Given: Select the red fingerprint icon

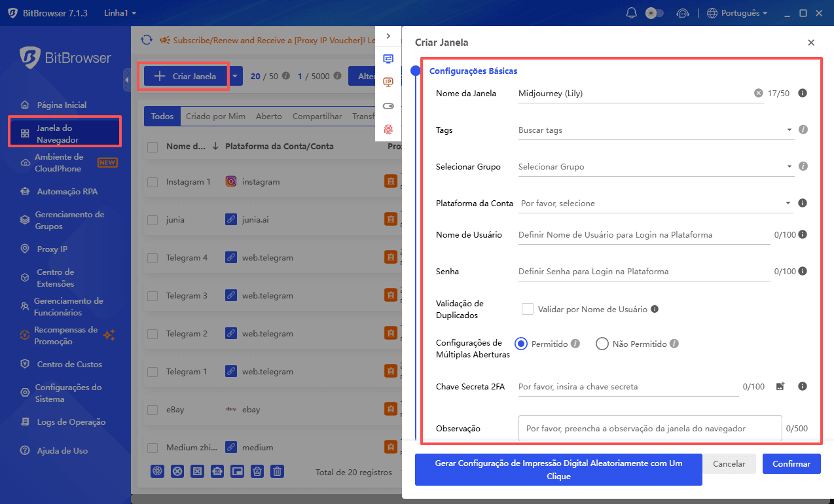Looking at the screenshot, I should pyautogui.click(x=388, y=130).
